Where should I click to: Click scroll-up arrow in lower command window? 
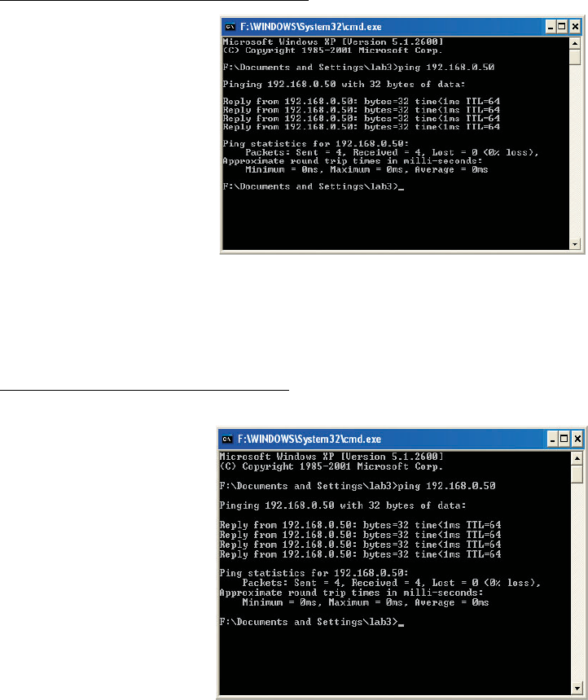577,458
